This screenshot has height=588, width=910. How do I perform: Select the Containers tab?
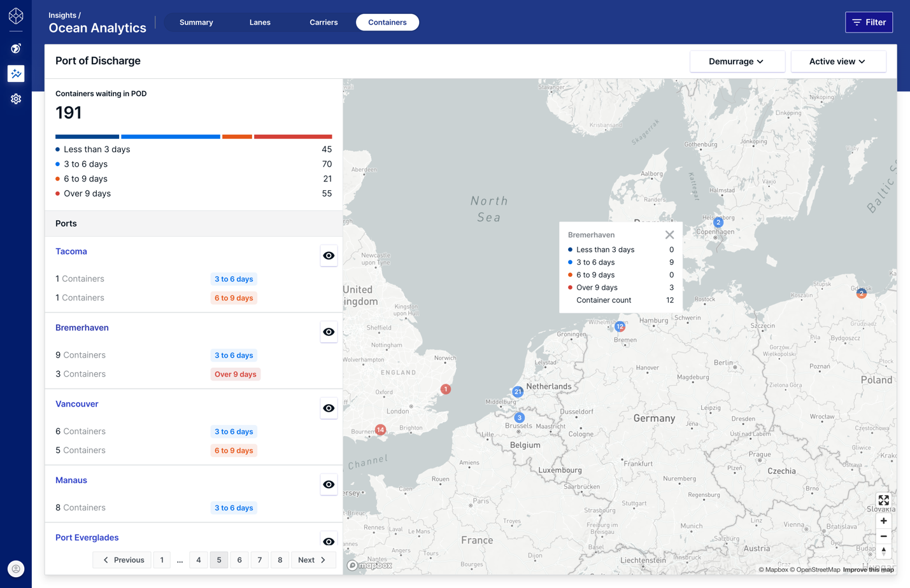387,22
